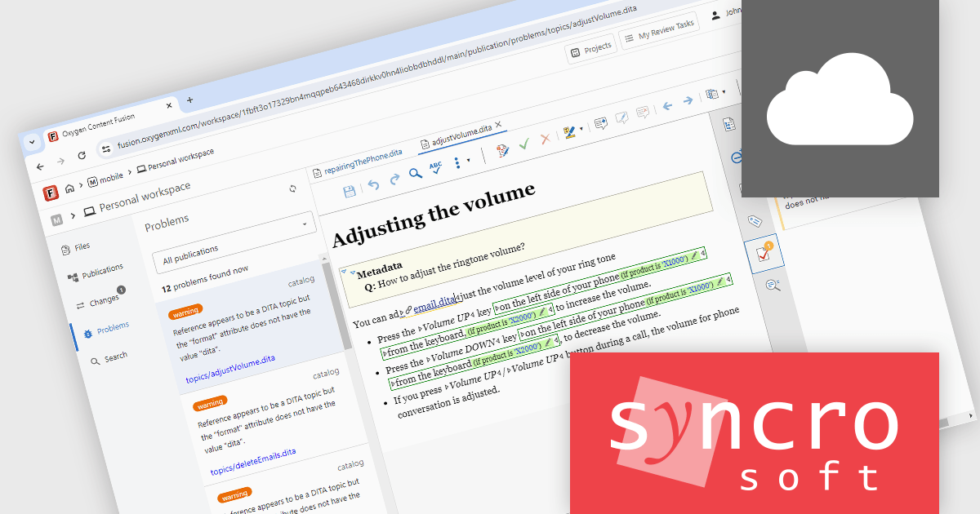Image resolution: width=980 pixels, height=514 pixels.
Task: Click the M workspace badge
Action: click(x=57, y=219)
